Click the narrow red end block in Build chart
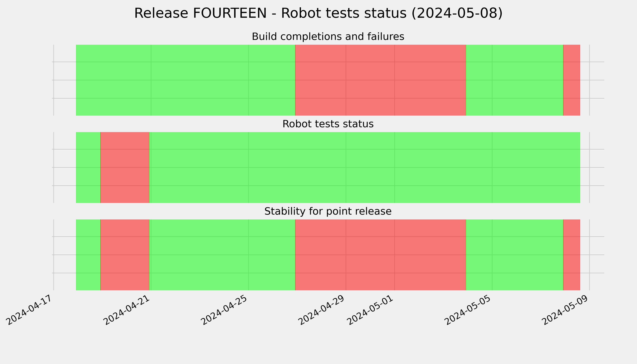Viewport: 637px width, 364px height. 571,80
